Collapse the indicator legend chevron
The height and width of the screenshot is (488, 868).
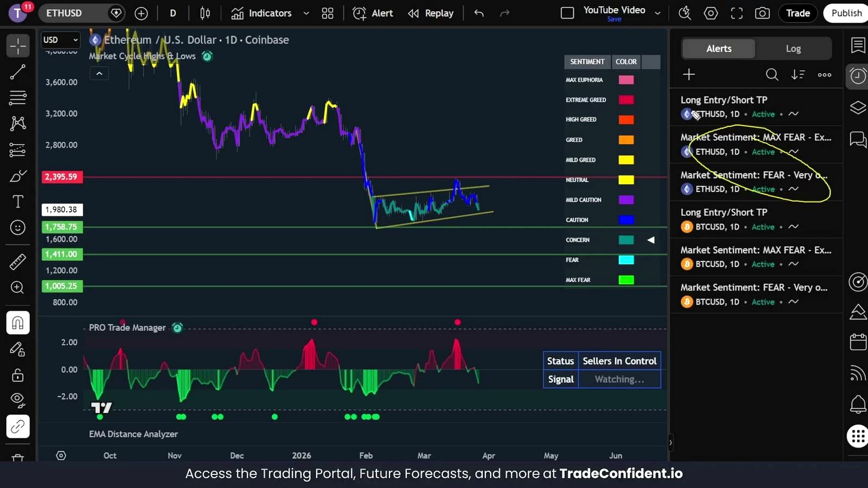pos(99,73)
